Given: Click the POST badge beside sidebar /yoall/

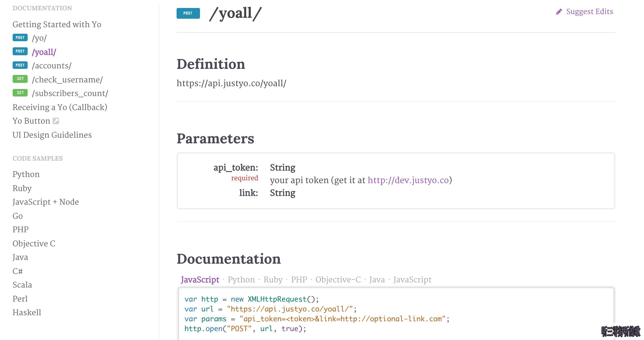Looking at the screenshot, I should coord(20,51).
